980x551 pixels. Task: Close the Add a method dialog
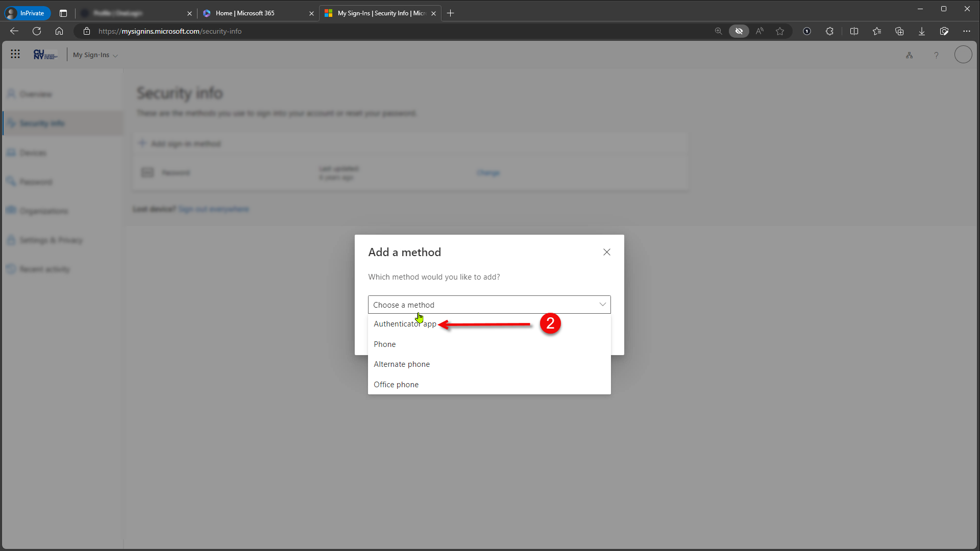(606, 252)
